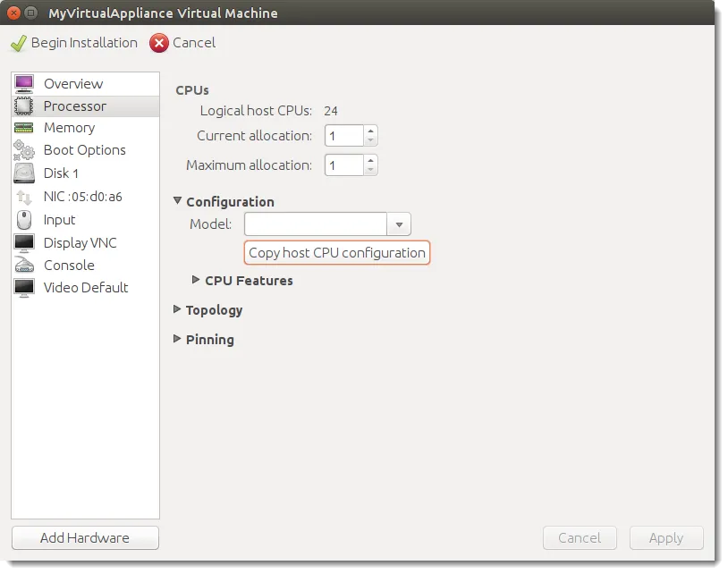Click the Input mouse icon
The width and height of the screenshot is (728, 574).
23,220
